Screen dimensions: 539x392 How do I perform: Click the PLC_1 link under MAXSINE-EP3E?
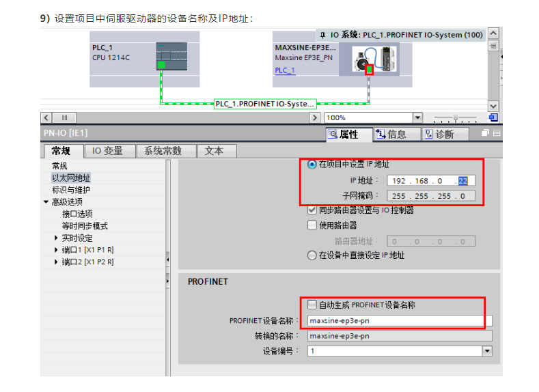(x=285, y=70)
